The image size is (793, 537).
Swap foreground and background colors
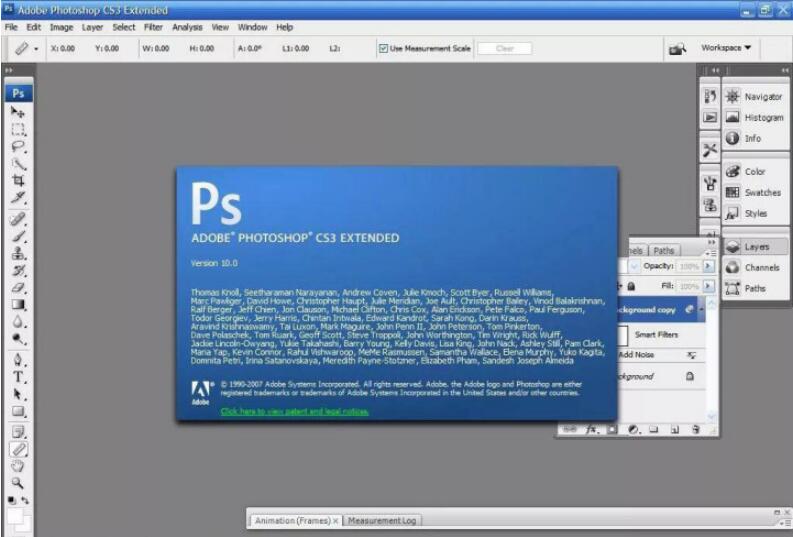(25, 500)
